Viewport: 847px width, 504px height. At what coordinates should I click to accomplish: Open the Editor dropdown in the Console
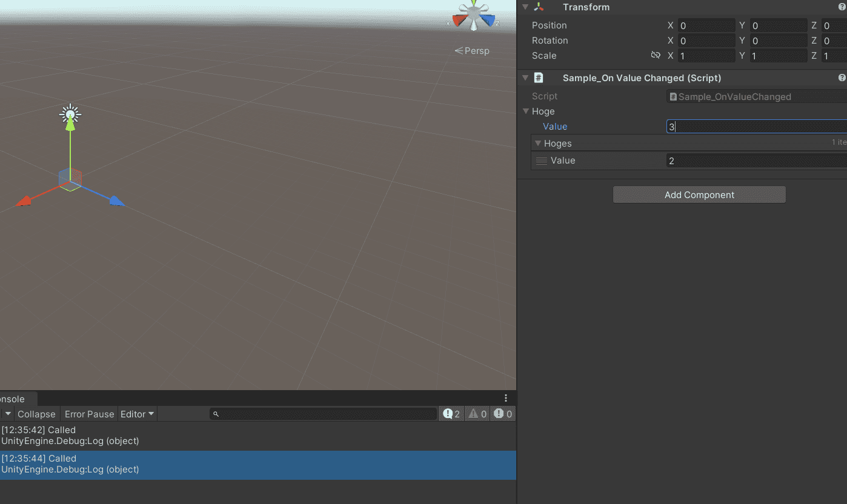(138, 414)
